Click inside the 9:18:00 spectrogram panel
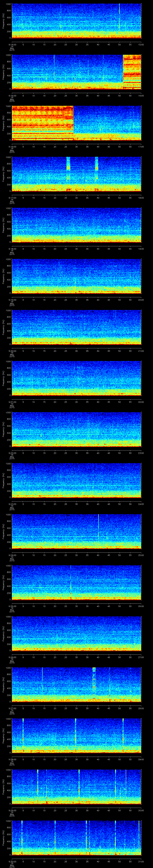This screenshot has height=868, width=153. (76, 225)
